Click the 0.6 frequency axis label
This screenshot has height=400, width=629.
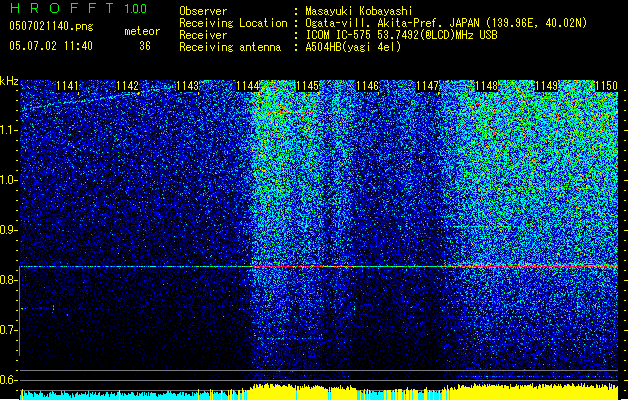coord(9,380)
